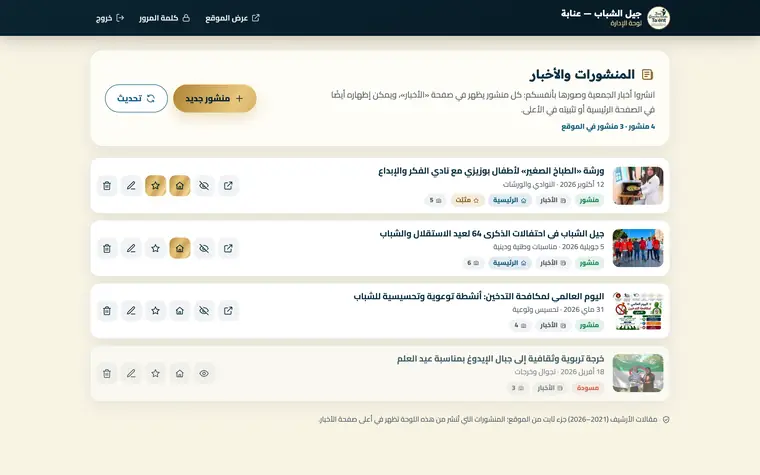Click the الرئيسية badge on الاستقلال والشباب post
The height and width of the screenshot is (475, 760).
[x=510, y=263]
